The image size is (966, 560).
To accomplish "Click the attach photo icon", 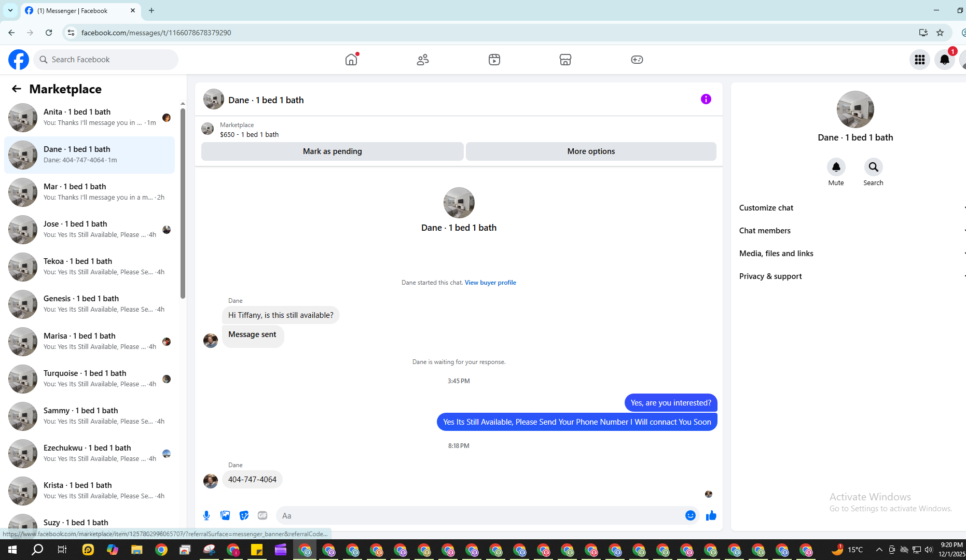I will [225, 515].
